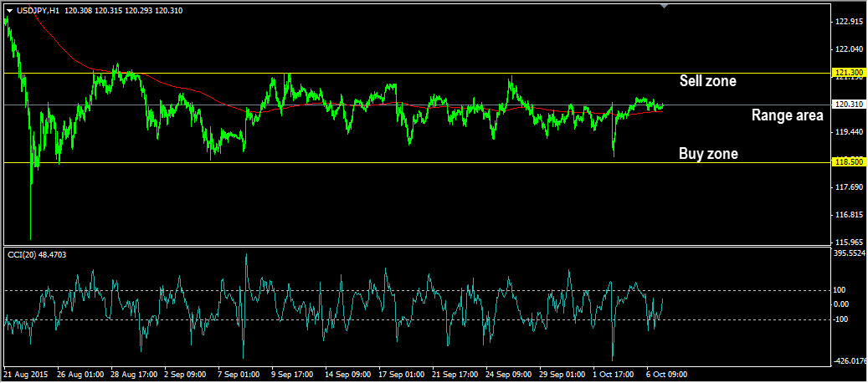This screenshot has height=383, width=868.
Task: Click the white 120.310 current price tag
Action: pyautogui.click(x=849, y=105)
